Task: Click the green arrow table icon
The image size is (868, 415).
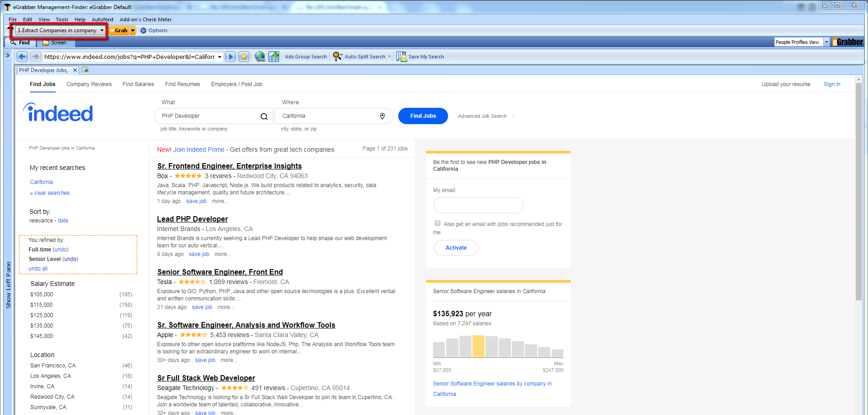Action: pos(274,57)
